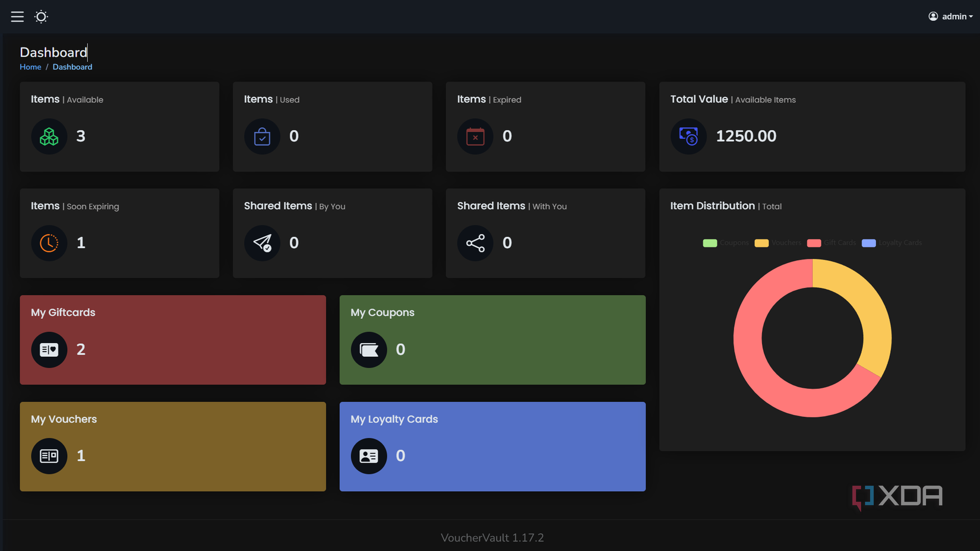This screenshot has width=980, height=551.
Task: Click the Items Available count 3
Action: click(x=81, y=137)
